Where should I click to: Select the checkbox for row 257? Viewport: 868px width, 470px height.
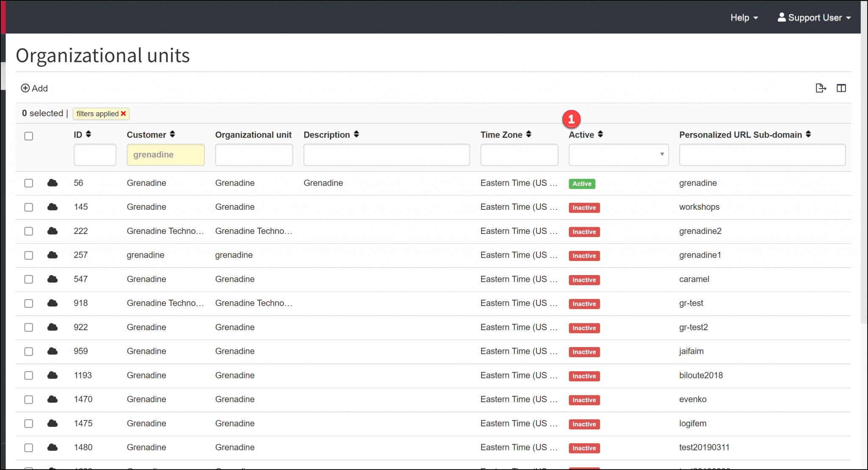[x=28, y=255]
